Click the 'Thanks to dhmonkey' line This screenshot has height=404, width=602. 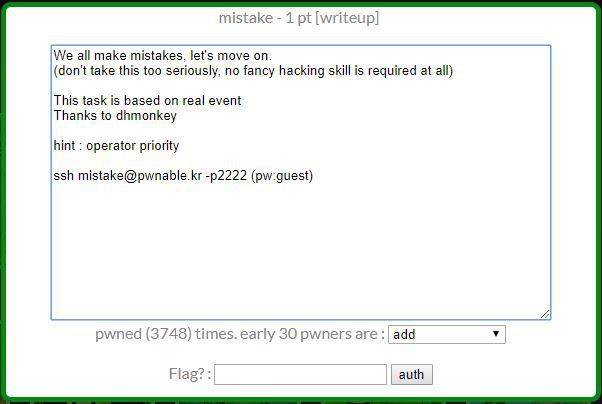tap(115, 116)
